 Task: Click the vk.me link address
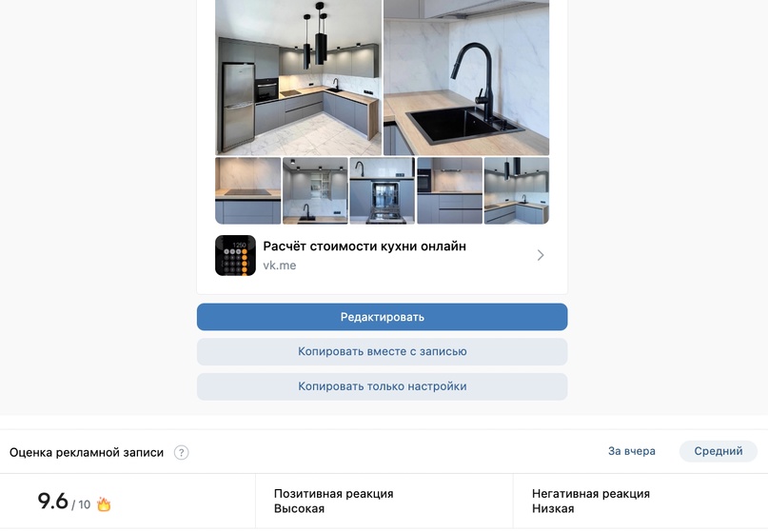click(x=280, y=266)
